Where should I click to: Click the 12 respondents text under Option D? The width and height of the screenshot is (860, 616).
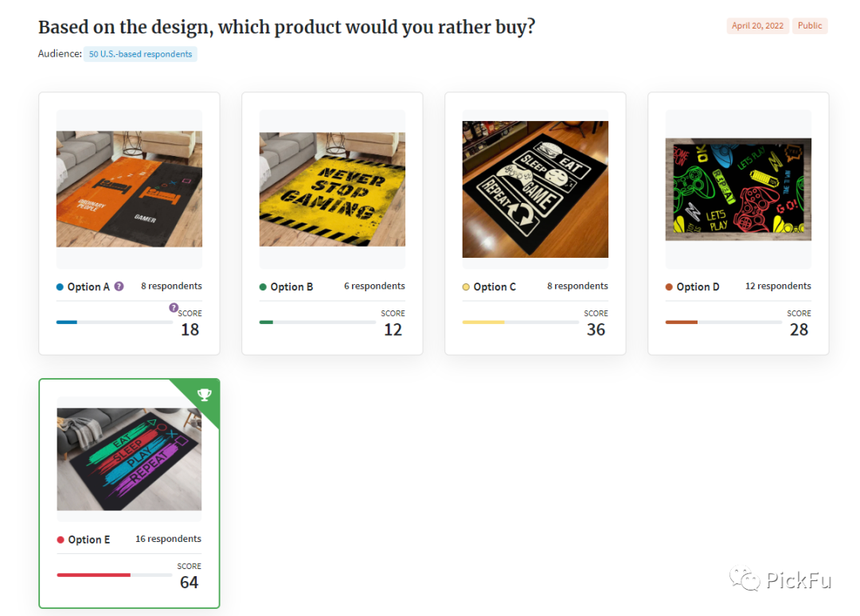coord(778,286)
